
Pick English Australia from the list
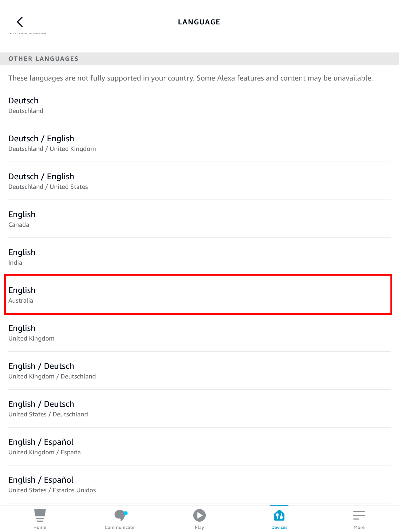pyautogui.click(x=199, y=295)
